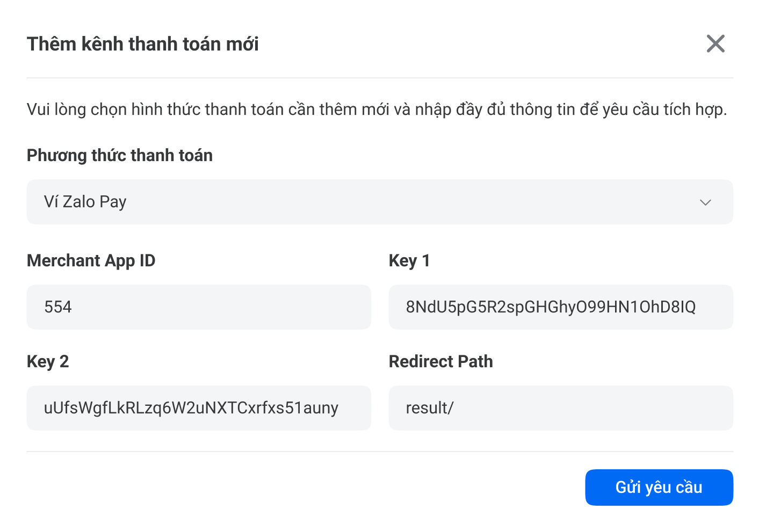
Task: Click the Key 1 value starting with 8NdU5
Action: tap(551, 307)
